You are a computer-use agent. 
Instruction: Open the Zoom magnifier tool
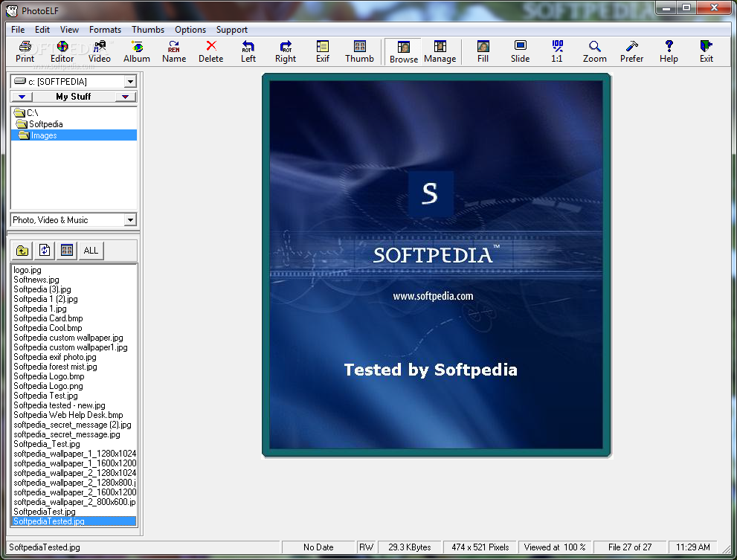point(594,51)
